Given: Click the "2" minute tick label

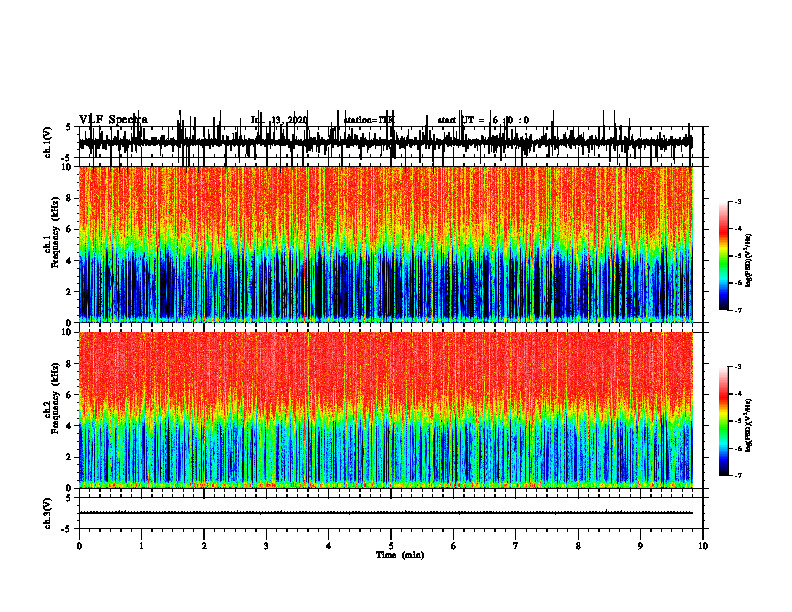Looking at the screenshot, I should click(x=204, y=546).
